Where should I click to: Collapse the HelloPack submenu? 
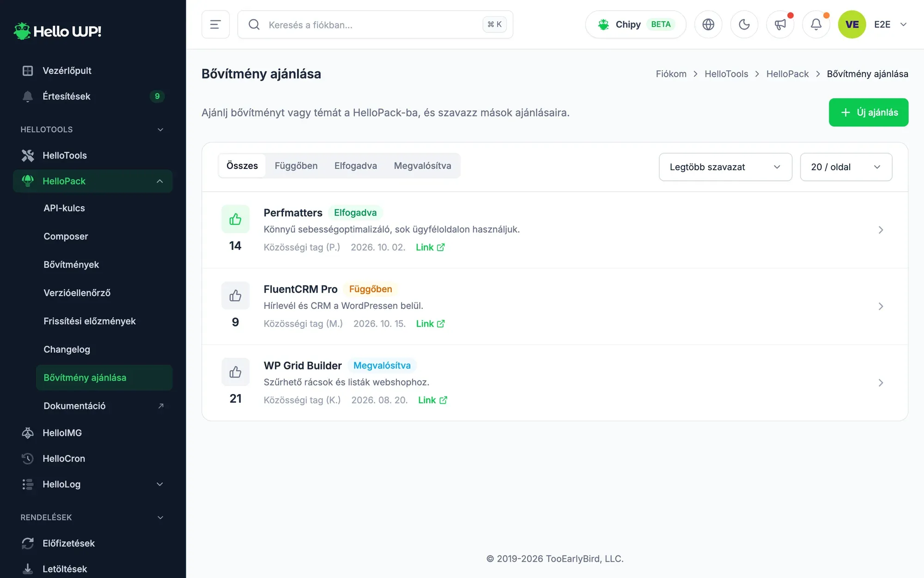pyautogui.click(x=160, y=181)
